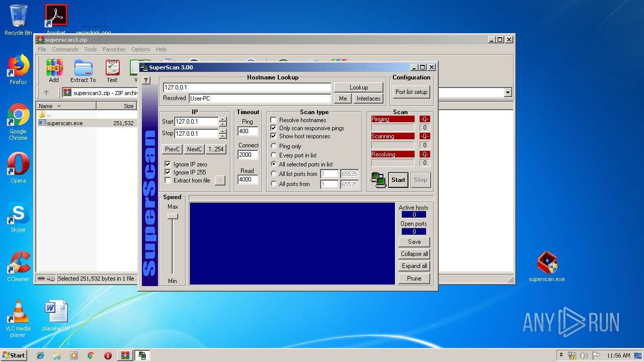Click Action Center flag tray icon
This screenshot has height=362, width=644.
(596, 355)
